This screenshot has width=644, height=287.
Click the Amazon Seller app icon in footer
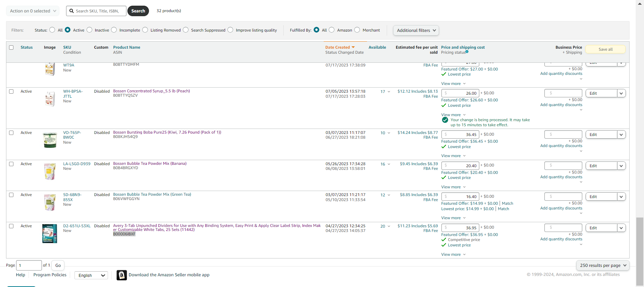[122, 275]
